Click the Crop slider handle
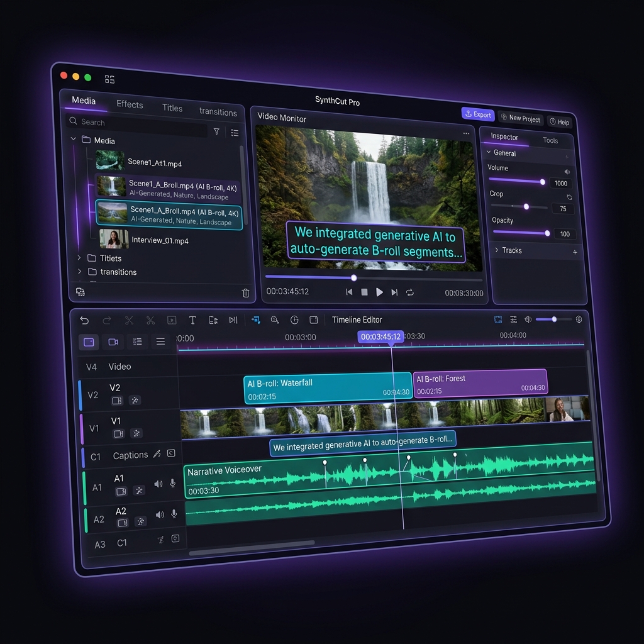The height and width of the screenshot is (644, 644). pos(526,206)
